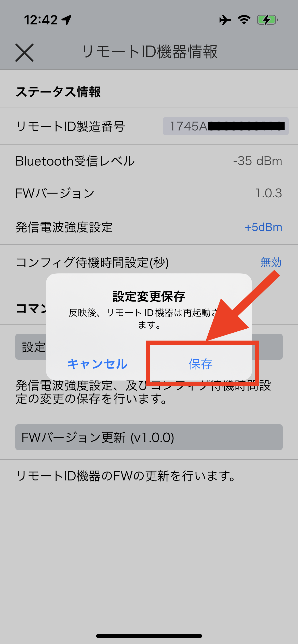The image size is (298, 644).
Task: Open the 無効 config wait time selector
Action: click(x=271, y=262)
